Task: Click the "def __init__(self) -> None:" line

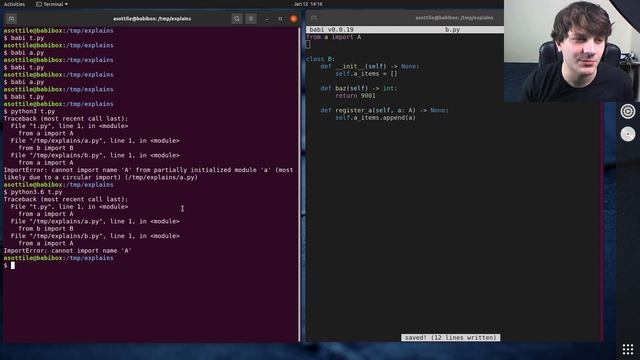Action: (x=369, y=67)
